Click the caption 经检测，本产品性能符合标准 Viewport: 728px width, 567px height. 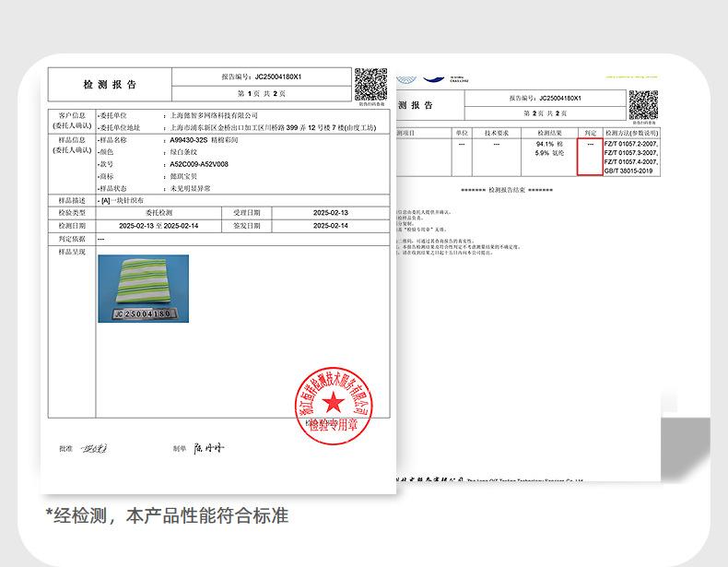(x=167, y=515)
